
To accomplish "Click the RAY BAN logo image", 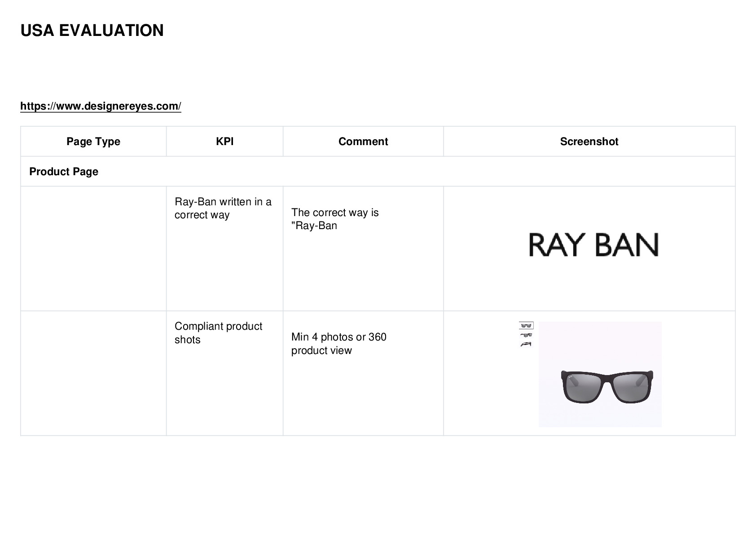I will point(593,245).
